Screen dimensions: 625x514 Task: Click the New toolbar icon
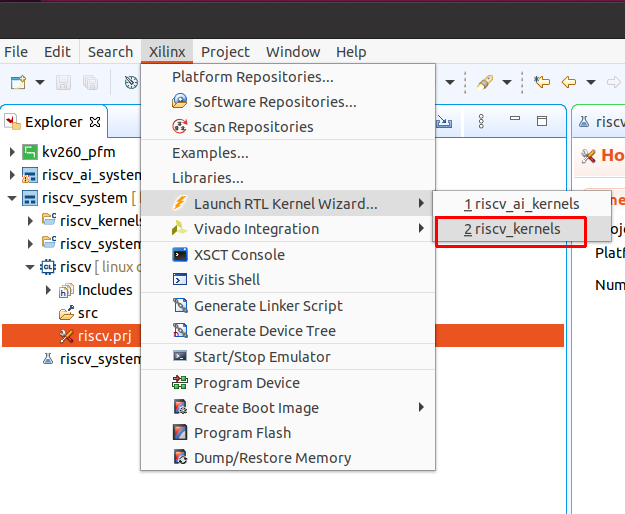(18, 82)
